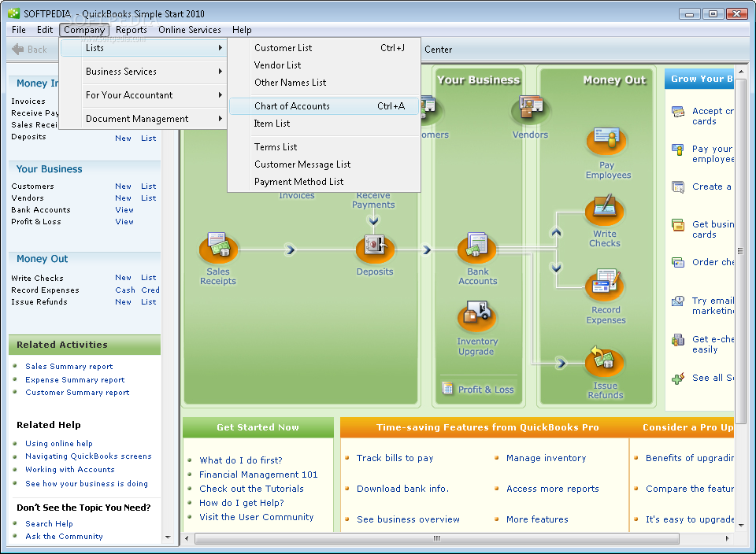Open Customer Summary report link
756x554 pixels.
click(x=77, y=392)
